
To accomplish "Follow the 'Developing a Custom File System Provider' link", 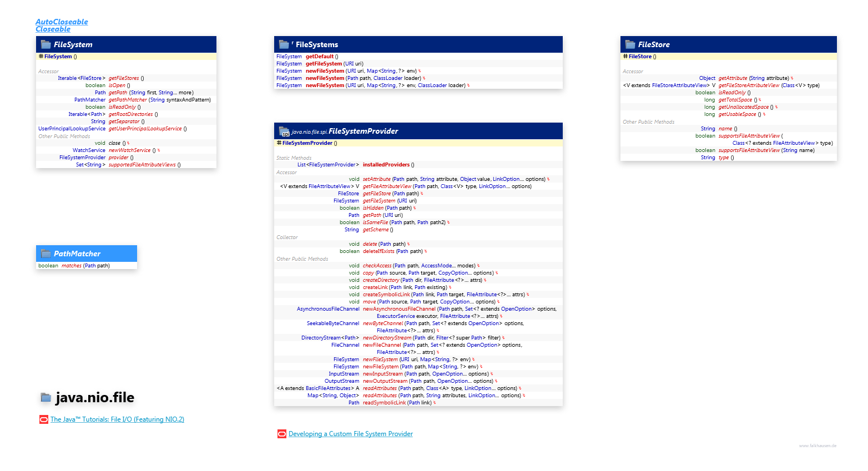I will (x=350, y=433).
